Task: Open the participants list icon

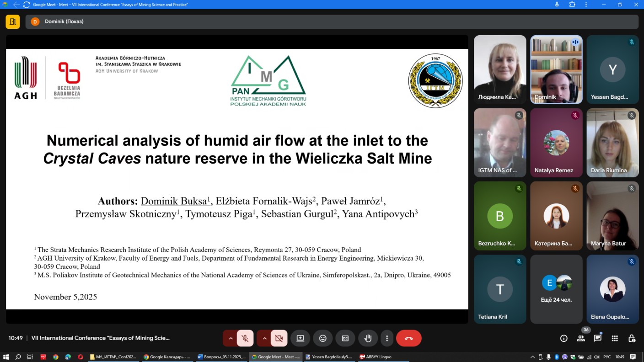Action: point(581,338)
